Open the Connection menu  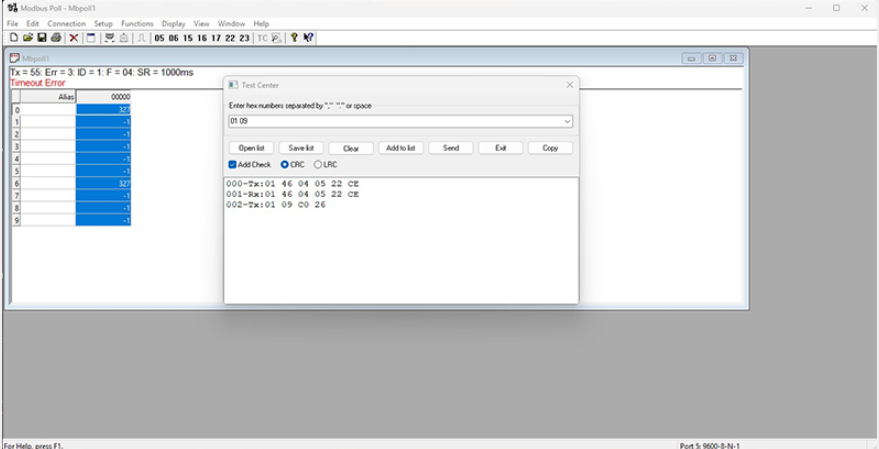(x=66, y=23)
